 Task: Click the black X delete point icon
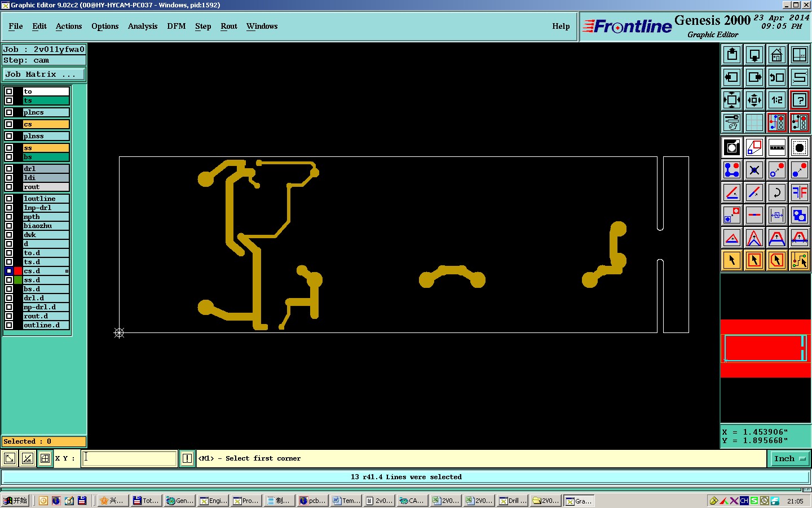754,170
